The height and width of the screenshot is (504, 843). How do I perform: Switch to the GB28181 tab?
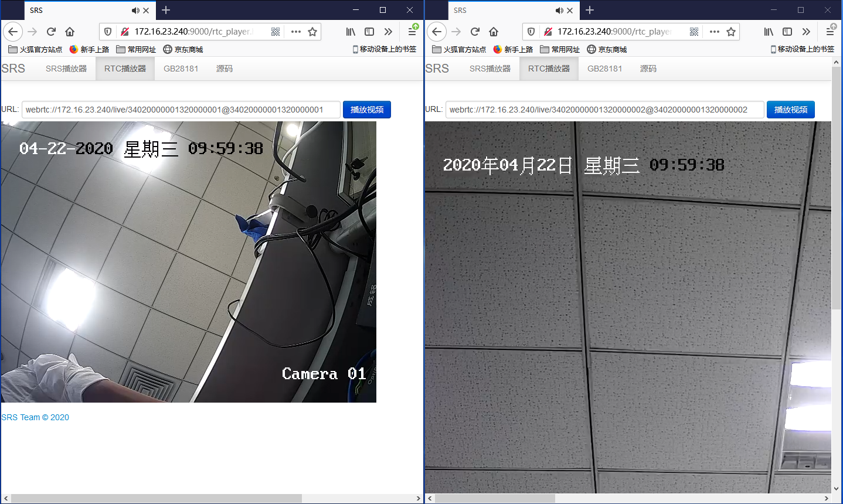point(181,69)
